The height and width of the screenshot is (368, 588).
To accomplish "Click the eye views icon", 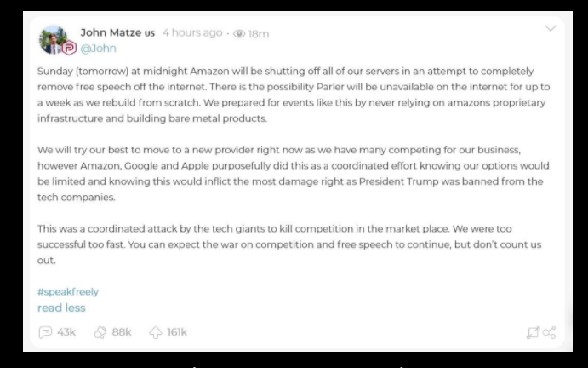I will [x=239, y=34].
